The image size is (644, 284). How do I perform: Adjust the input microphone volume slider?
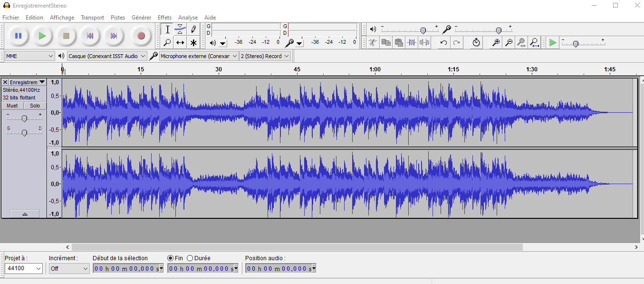pyautogui.click(x=483, y=30)
